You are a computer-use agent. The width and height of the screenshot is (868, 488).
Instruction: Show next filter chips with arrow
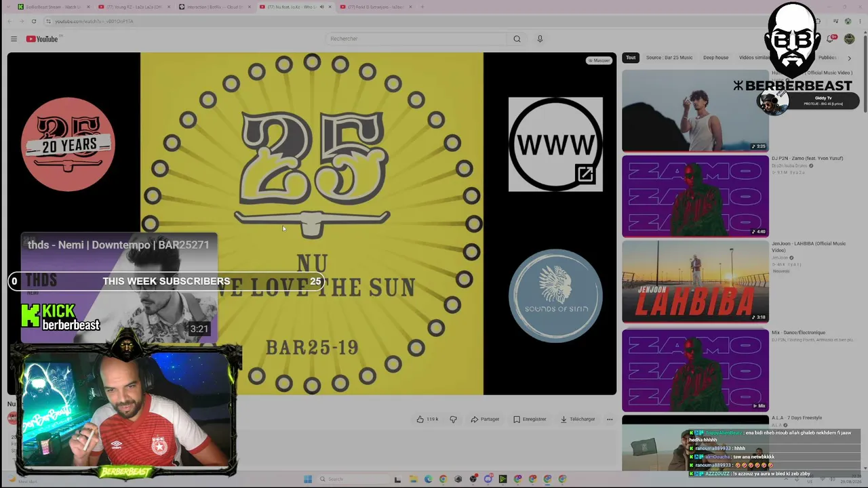pos(849,58)
